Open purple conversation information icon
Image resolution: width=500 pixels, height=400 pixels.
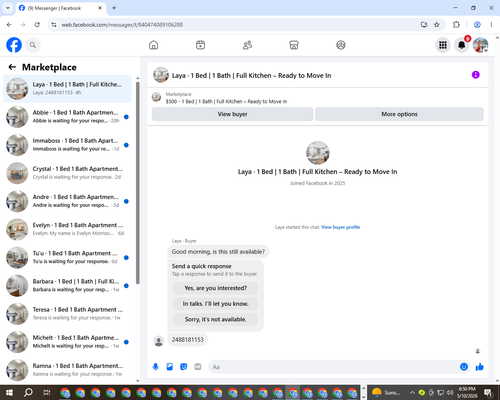click(x=476, y=75)
